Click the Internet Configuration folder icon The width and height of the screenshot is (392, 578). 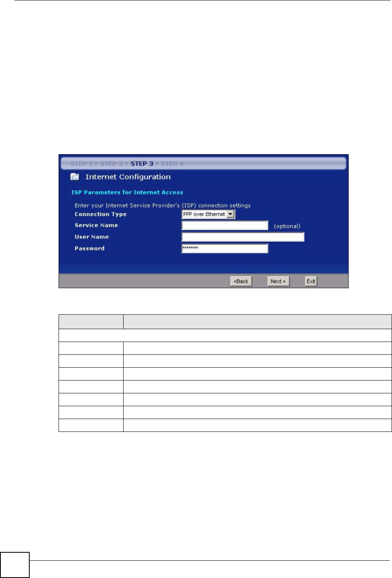point(75,177)
